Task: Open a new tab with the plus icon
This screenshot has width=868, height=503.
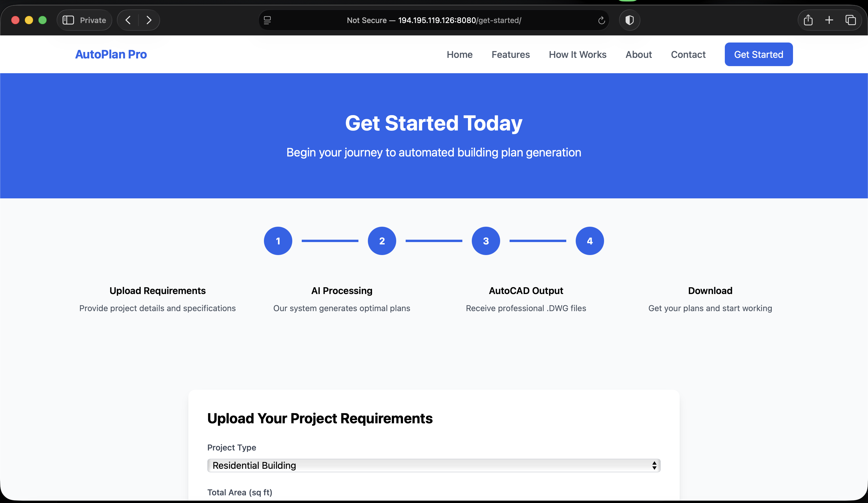Action: [829, 20]
